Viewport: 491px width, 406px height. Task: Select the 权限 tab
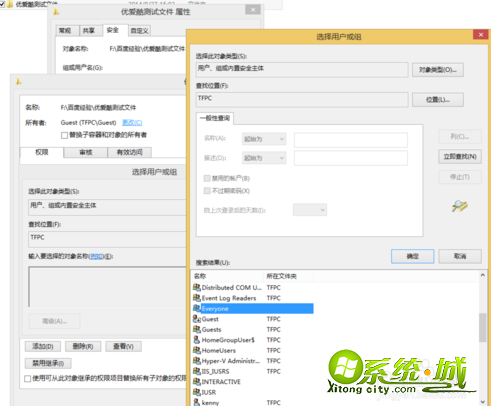click(42, 152)
